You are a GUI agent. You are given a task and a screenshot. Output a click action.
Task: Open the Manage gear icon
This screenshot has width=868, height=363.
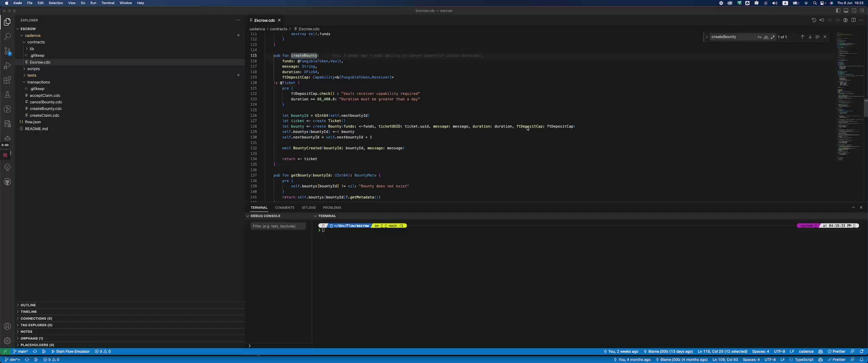coord(7,341)
